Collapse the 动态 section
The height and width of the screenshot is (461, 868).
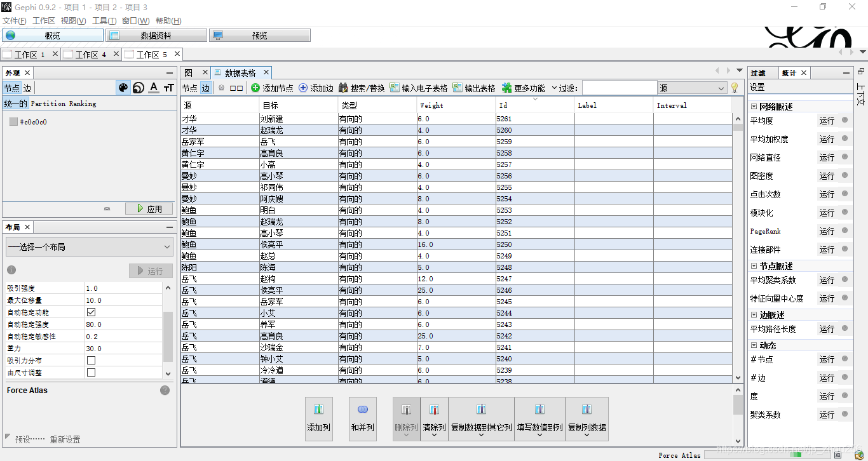point(754,345)
